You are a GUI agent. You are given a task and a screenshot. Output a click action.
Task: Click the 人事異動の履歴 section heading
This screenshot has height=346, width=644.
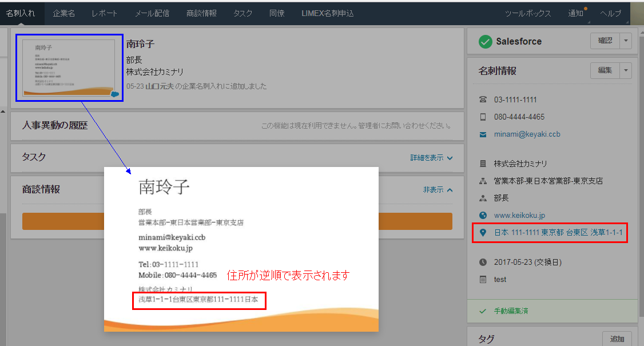[55, 125]
